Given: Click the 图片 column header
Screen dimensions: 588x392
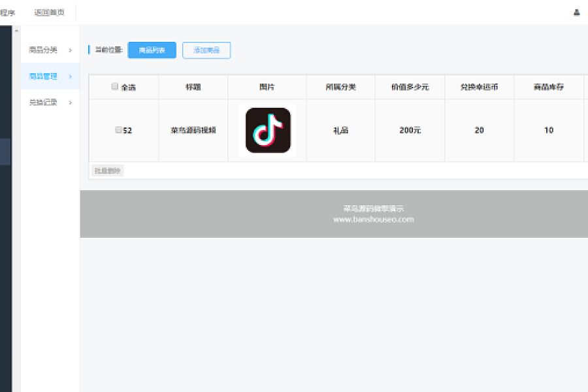Looking at the screenshot, I should click(x=267, y=87).
